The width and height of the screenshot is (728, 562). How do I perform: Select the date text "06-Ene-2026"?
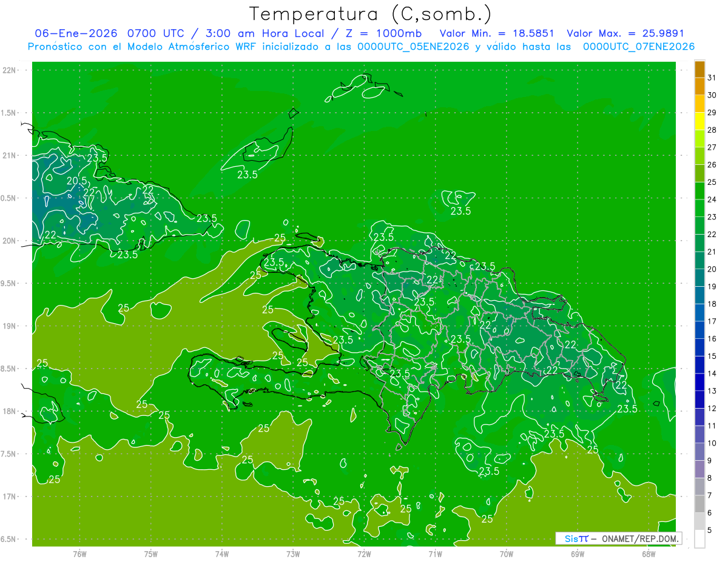(x=75, y=33)
